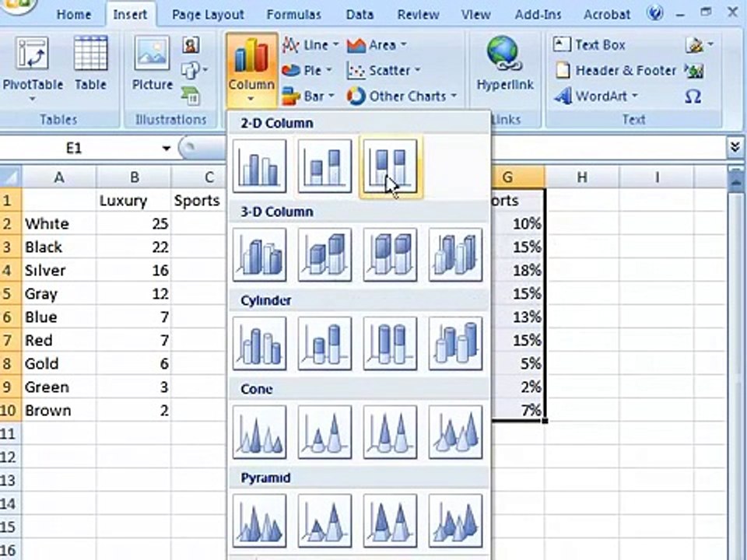This screenshot has width=747, height=560.
Task: Choose 100% Stacked Column in 3-D
Action: [390, 255]
